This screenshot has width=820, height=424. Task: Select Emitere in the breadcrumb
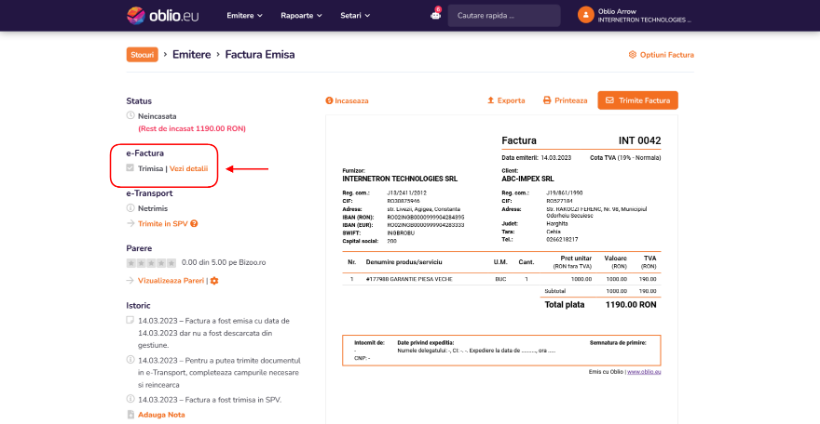(191, 54)
